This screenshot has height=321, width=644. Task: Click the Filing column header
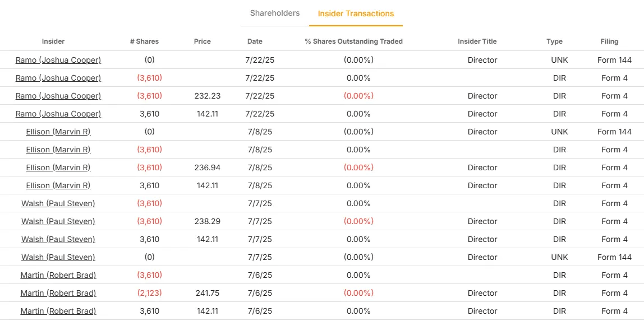(609, 41)
